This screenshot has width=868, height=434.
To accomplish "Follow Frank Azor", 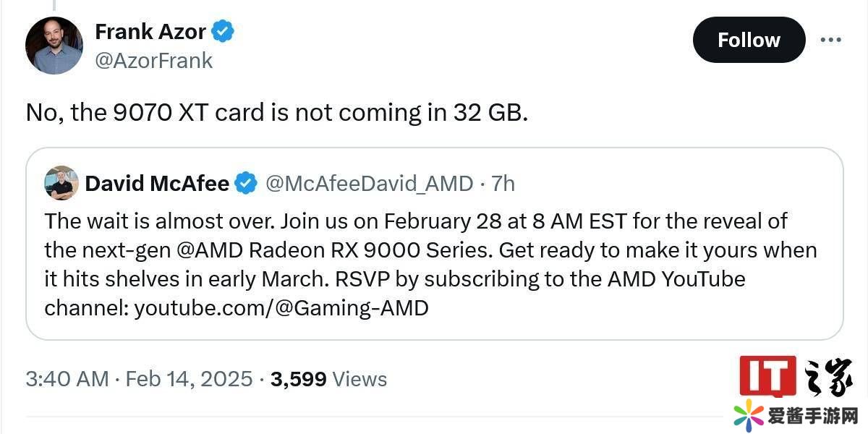I will tap(749, 40).
